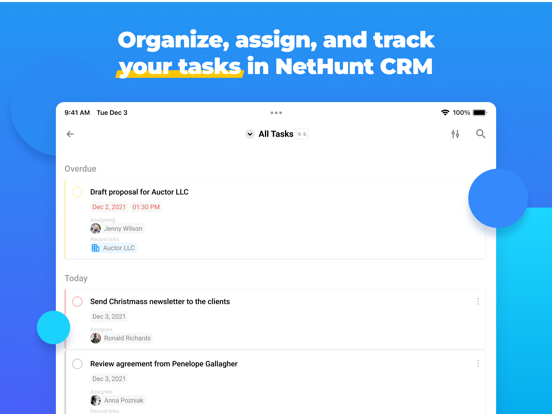The height and width of the screenshot is (414, 552).
Task: Mark Draft proposal for Auctor LLC complete
Action: point(77,192)
